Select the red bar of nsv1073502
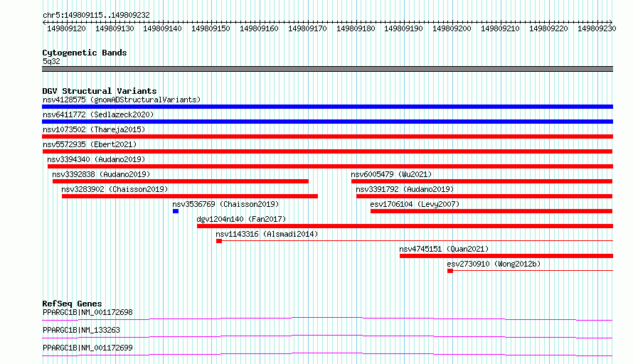This screenshot has width=633, height=364. click(327, 136)
